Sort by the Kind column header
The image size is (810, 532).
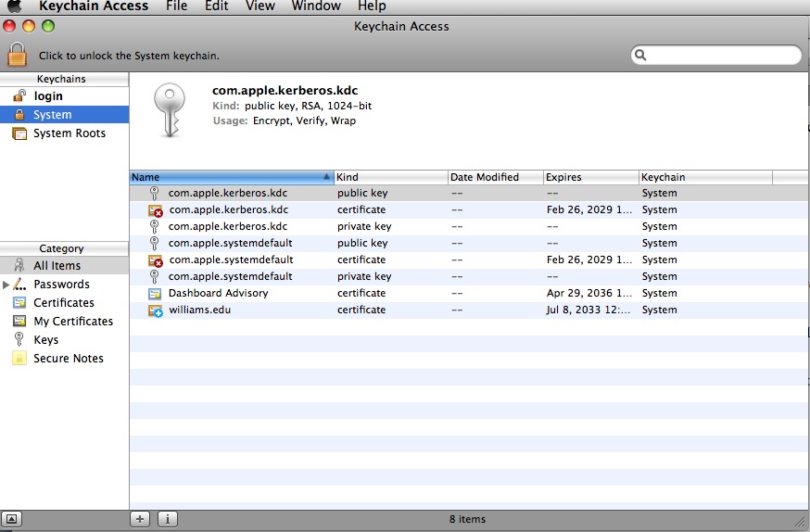[391, 177]
